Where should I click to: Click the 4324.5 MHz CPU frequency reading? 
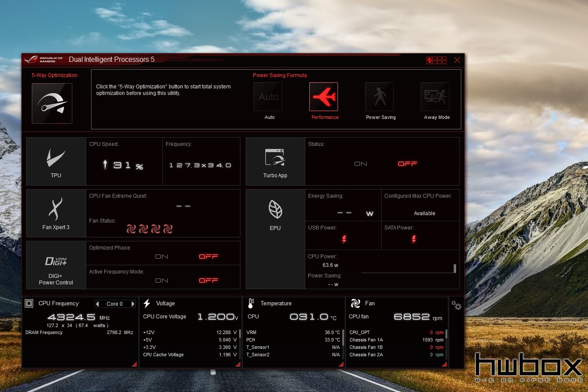coord(79,317)
